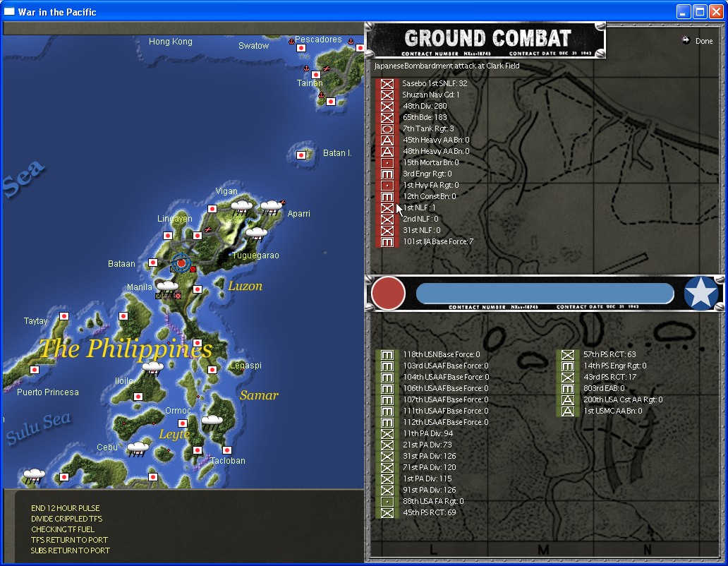
Task: Click the Tuguegarao map label
Action: click(x=255, y=255)
